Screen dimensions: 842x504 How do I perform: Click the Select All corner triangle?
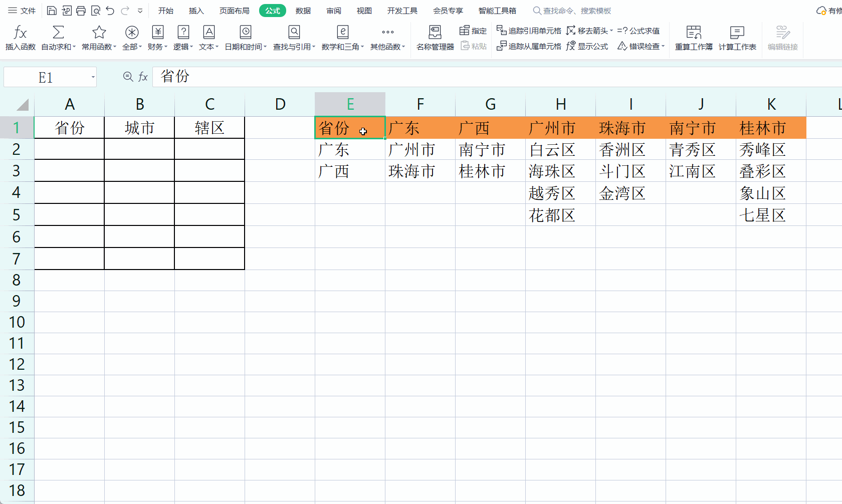click(x=22, y=104)
